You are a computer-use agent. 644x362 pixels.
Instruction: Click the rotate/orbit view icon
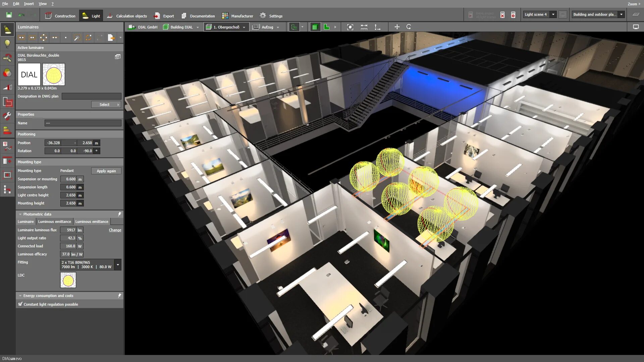pos(409,27)
